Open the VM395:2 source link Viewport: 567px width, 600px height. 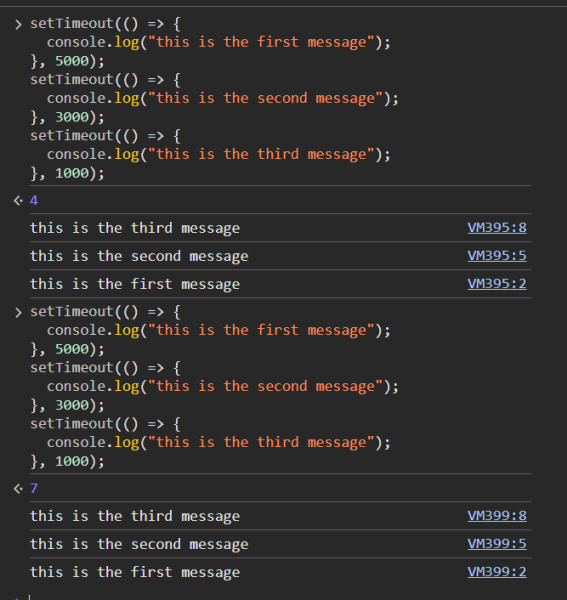click(497, 284)
